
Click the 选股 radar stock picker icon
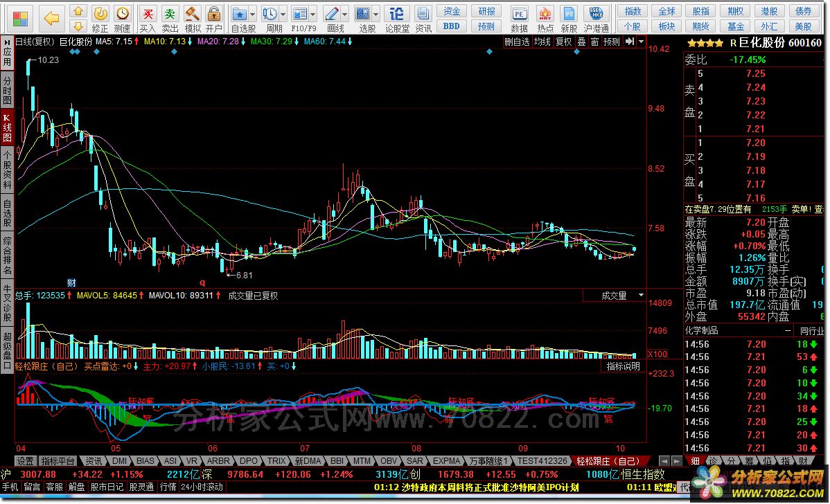point(363,13)
